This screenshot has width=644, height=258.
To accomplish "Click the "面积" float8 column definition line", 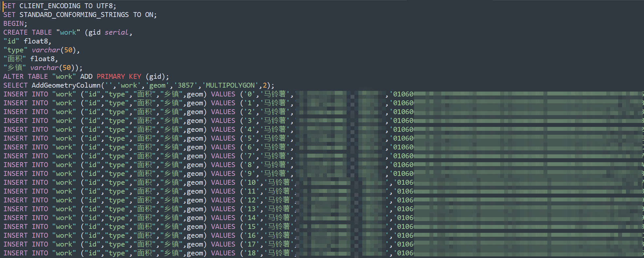I will coord(31,59).
